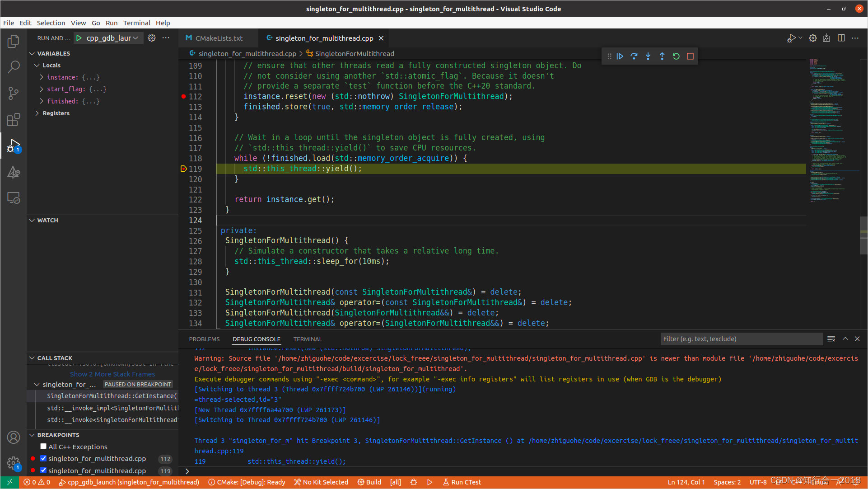The width and height of the screenshot is (868, 489).
Task: Expand the Registers scope
Action: pos(37,113)
